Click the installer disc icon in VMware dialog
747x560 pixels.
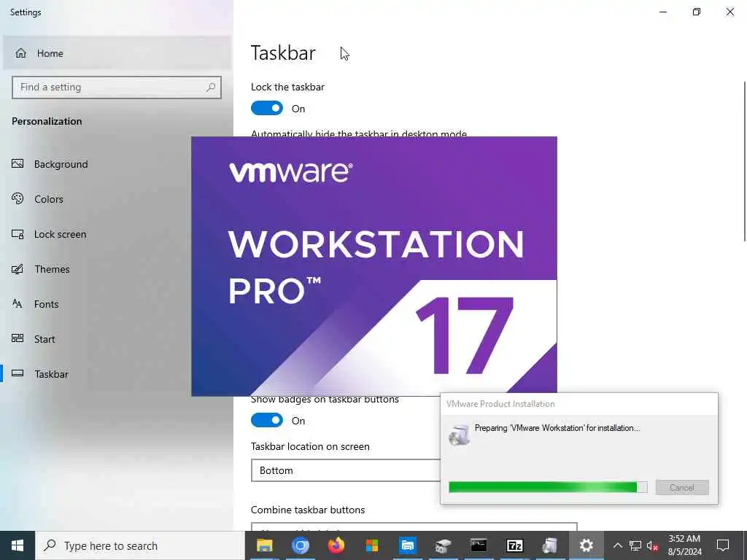click(460, 435)
